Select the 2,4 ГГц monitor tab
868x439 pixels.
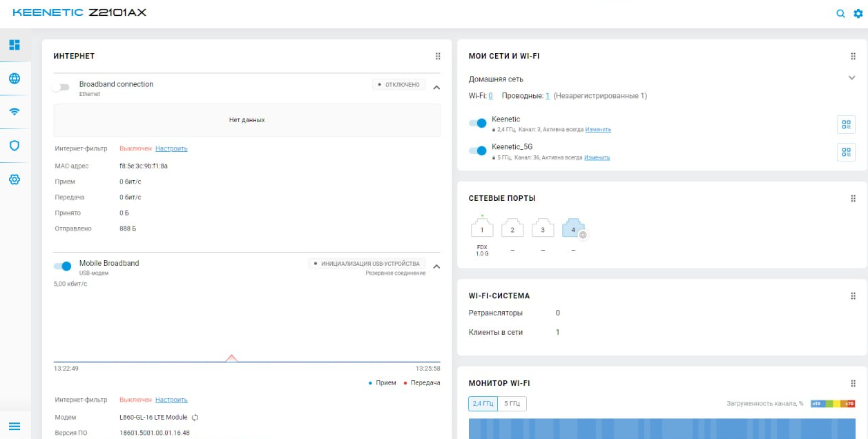(483, 404)
